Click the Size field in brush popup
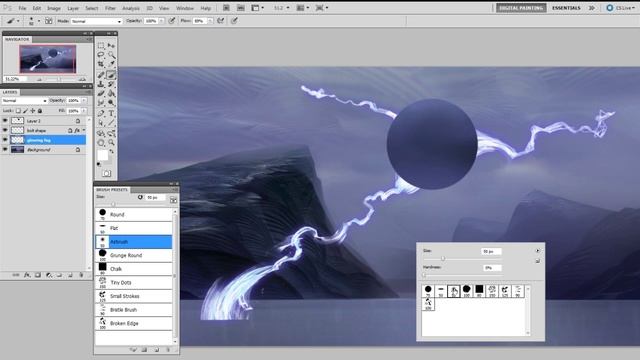The height and width of the screenshot is (360, 640). click(491, 251)
